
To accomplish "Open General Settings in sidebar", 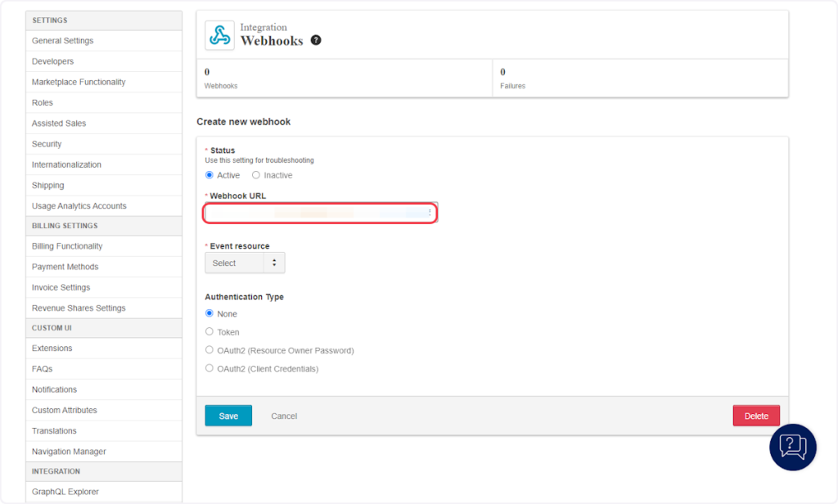I will click(63, 41).
